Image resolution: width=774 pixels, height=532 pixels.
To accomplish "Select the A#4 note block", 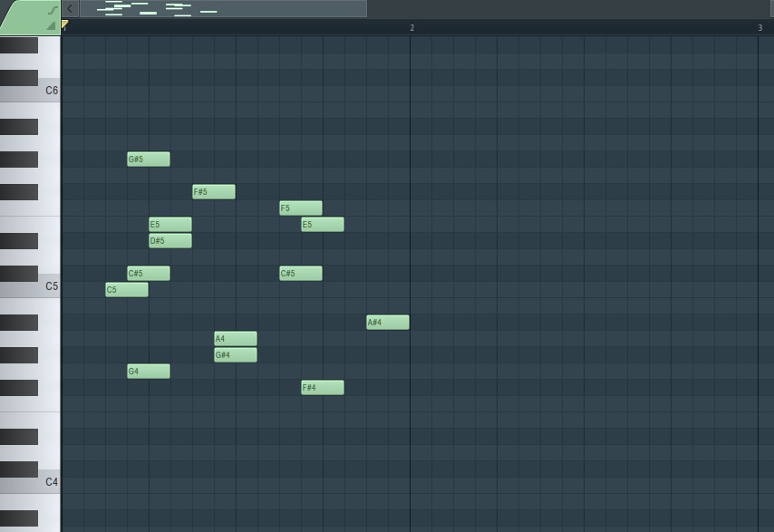I will [x=386, y=322].
